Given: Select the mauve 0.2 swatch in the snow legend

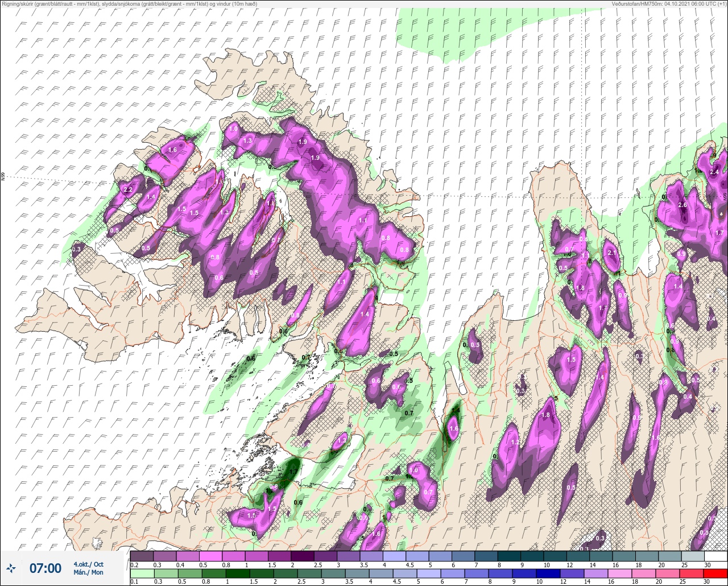Looking at the screenshot, I should tap(142, 556).
